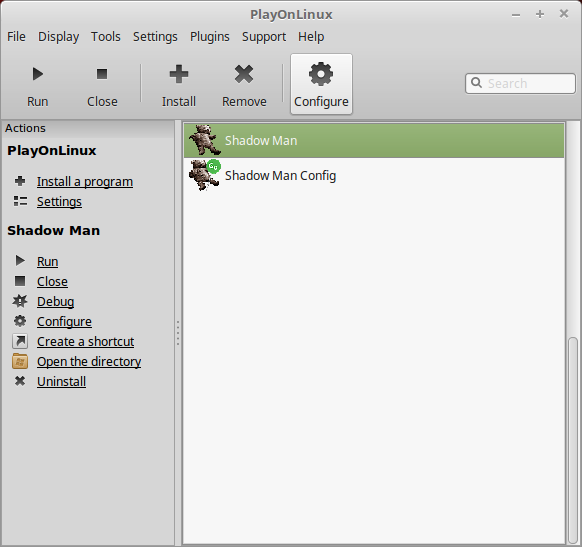Viewport: 582px width, 547px height.
Task: Click the play icon beside sidebar Run
Action: (20, 261)
